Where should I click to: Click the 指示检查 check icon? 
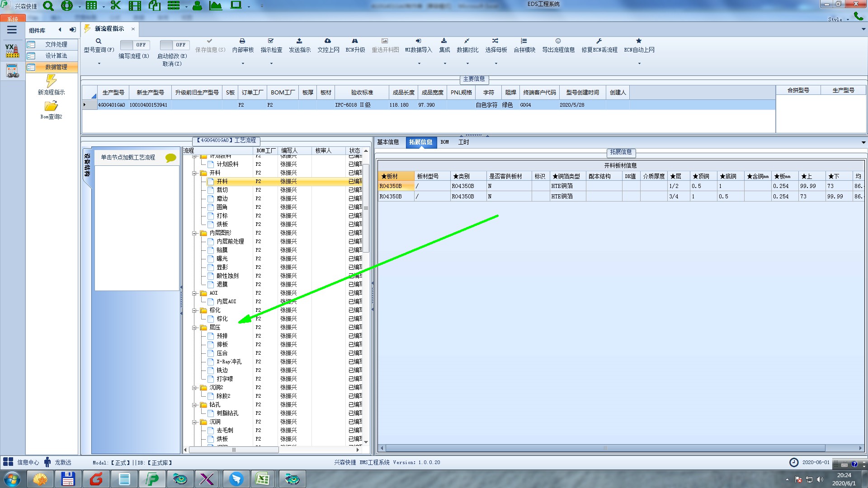click(x=271, y=41)
